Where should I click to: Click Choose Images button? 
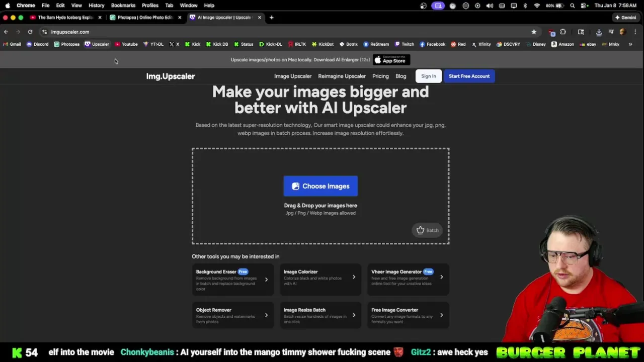point(320,186)
